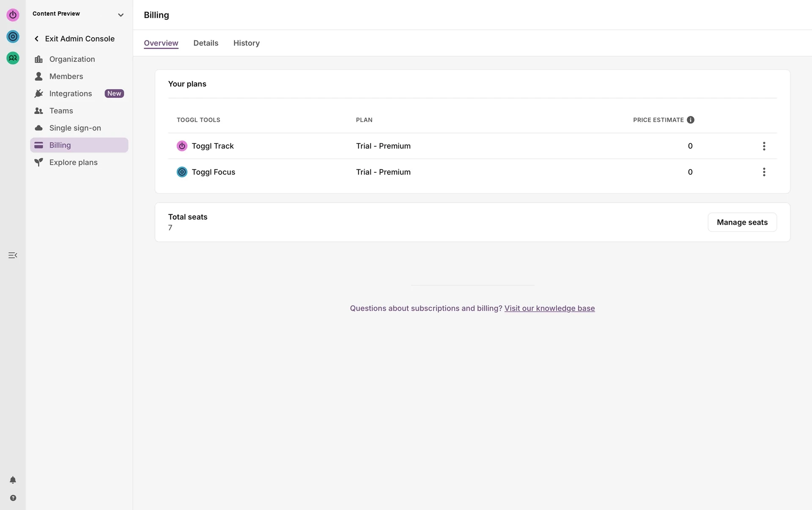The height and width of the screenshot is (510, 812).
Task: Click the Members person icon
Action: point(38,76)
